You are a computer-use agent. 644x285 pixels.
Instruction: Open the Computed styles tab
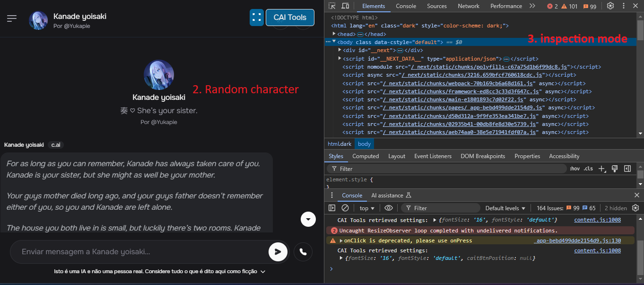pyautogui.click(x=366, y=156)
